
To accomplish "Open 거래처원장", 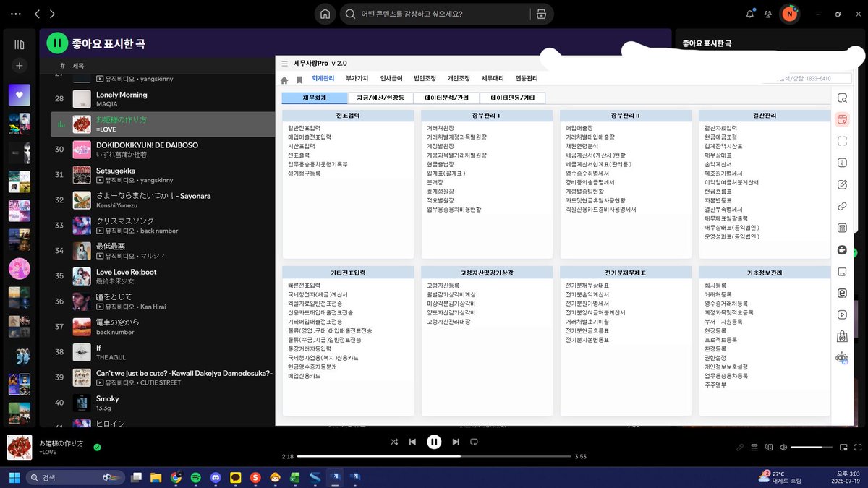I will [441, 128].
